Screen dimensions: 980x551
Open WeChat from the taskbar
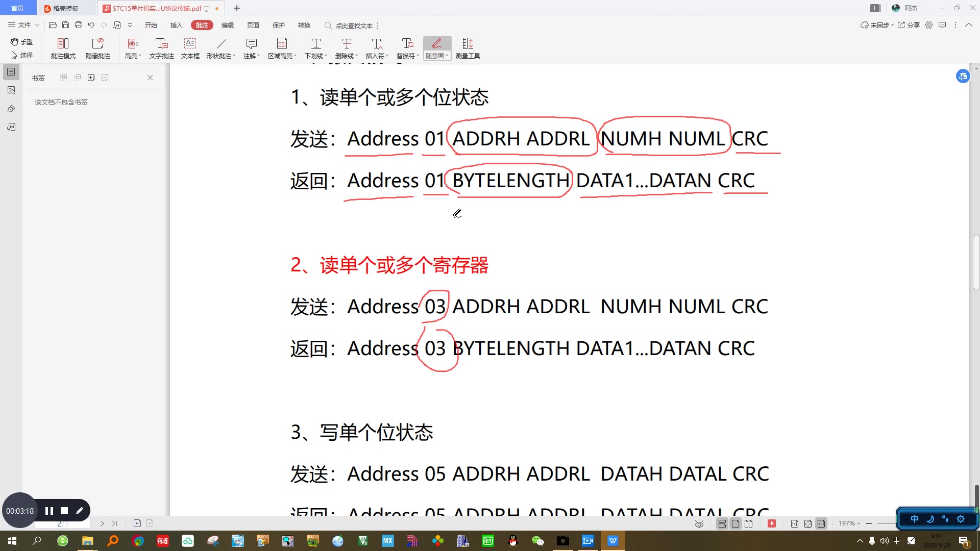[x=538, y=541]
